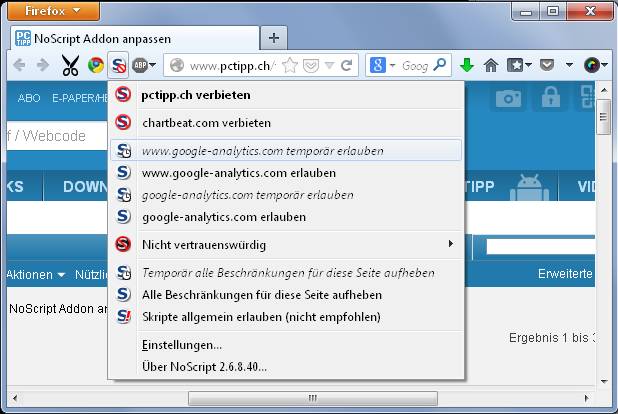Expand the Nicht vertrauenswürdig submenu
The width and height of the screenshot is (618, 414).
286,245
